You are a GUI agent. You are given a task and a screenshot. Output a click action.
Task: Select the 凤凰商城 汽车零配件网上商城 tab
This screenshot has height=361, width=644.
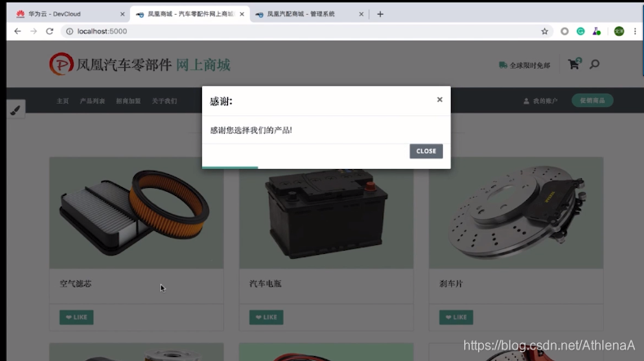190,14
